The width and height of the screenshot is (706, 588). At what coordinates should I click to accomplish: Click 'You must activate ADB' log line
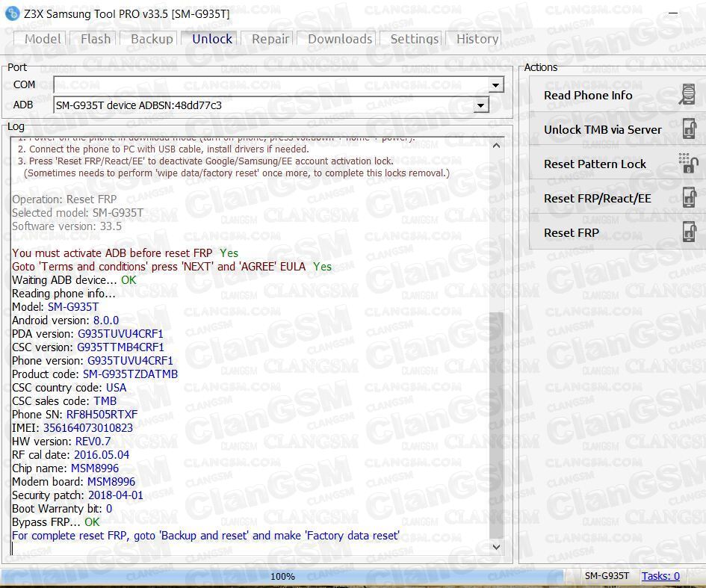coord(126,253)
